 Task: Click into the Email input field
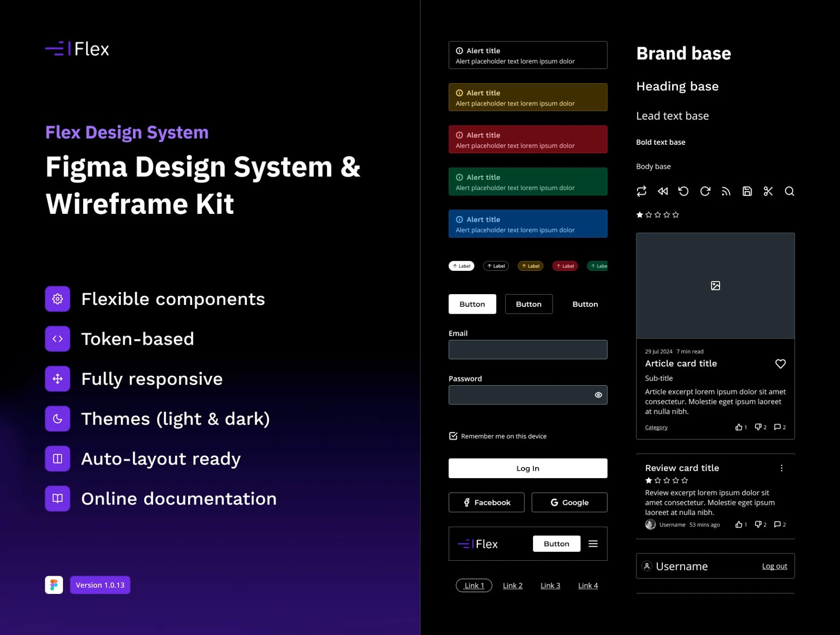point(528,350)
